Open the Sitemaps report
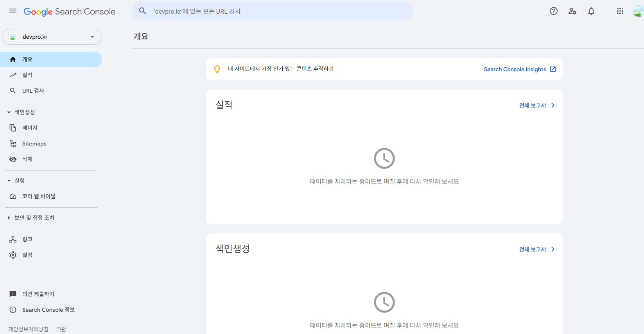Viewport: 644px width, 334px height. [x=34, y=144]
